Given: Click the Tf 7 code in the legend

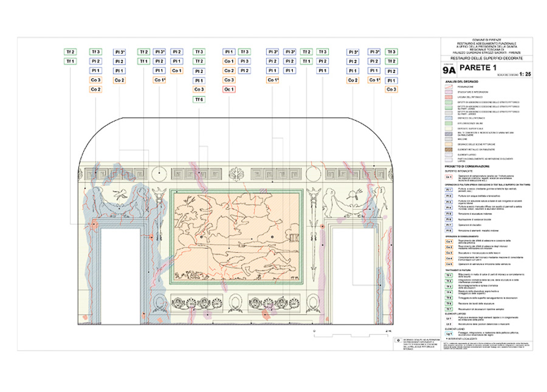Looking at the screenshot, I should [x=449, y=309].
